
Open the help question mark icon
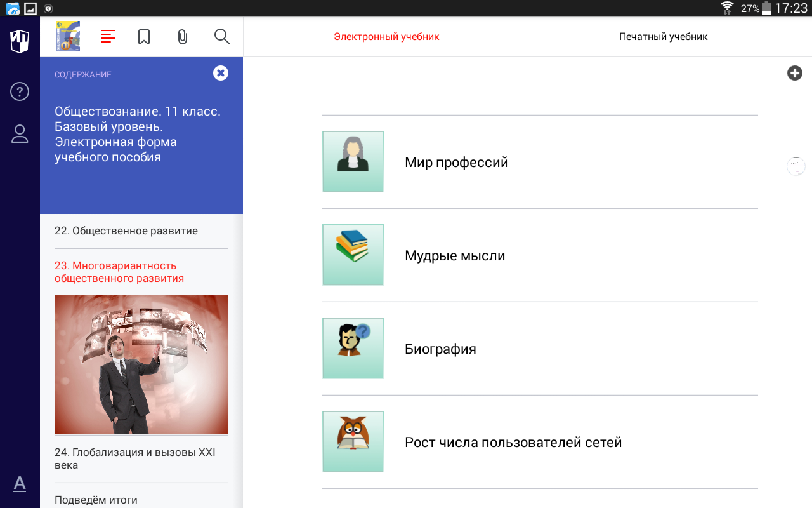click(20, 91)
